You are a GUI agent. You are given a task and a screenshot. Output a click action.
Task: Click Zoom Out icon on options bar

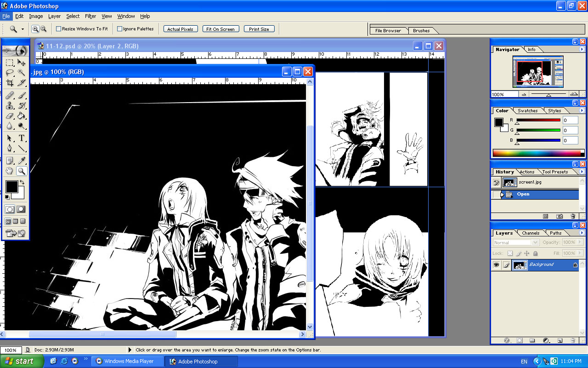click(43, 29)
